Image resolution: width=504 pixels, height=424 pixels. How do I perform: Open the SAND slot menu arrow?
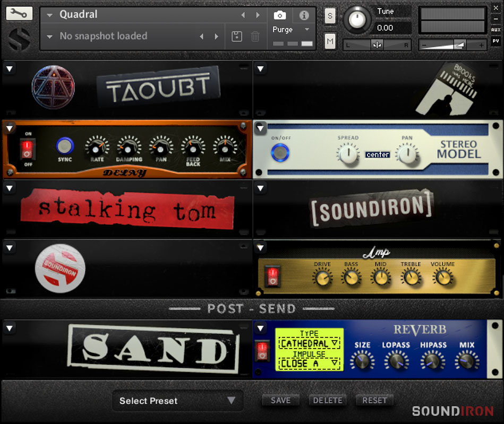(x=10, y=328)
